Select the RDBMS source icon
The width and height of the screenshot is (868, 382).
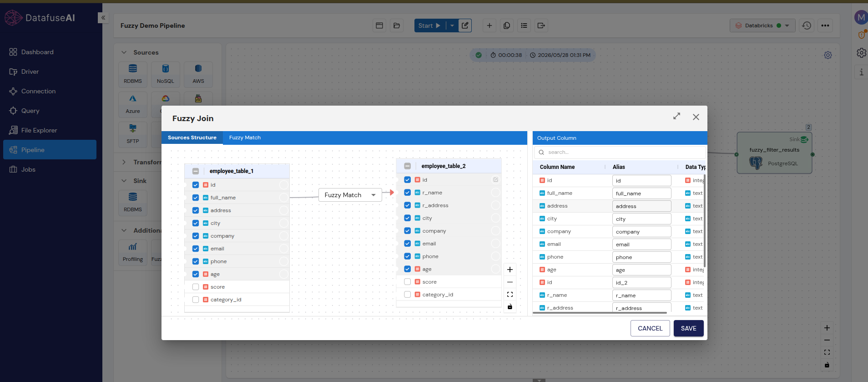[x=133, y=74]
